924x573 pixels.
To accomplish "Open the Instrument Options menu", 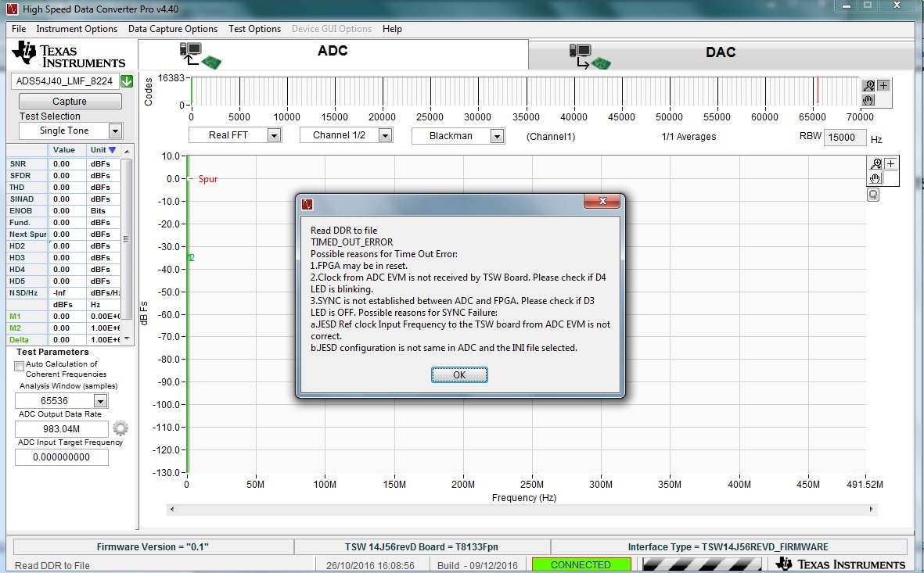I will pos(77,29).
